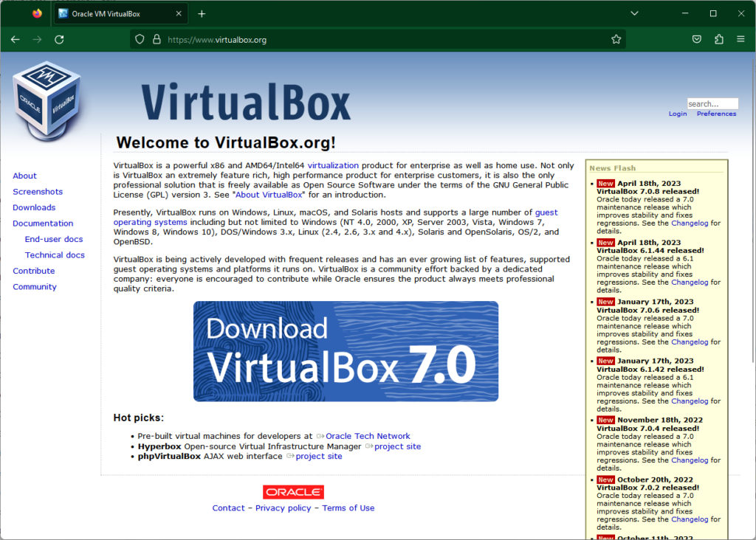
Task: Click the "Welcome to VirtualBox.org!" heading
Action: pyautogui.click(x=226, y=142)
